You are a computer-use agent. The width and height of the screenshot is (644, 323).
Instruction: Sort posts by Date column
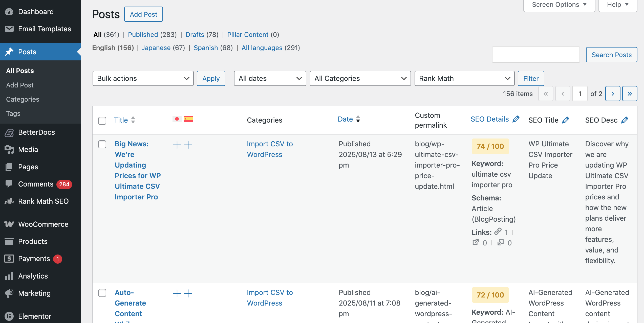tap(349, 119)
